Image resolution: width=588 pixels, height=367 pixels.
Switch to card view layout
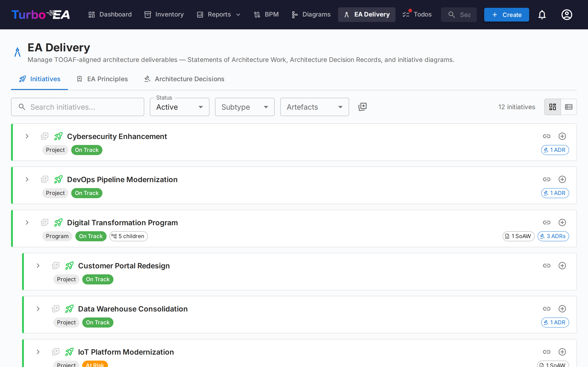(553, 107)
